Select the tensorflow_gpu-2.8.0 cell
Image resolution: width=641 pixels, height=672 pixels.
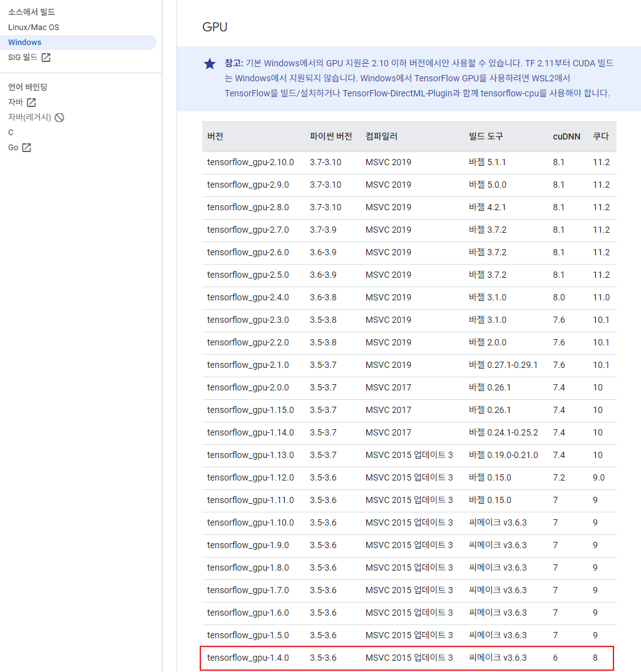point(248,208)
